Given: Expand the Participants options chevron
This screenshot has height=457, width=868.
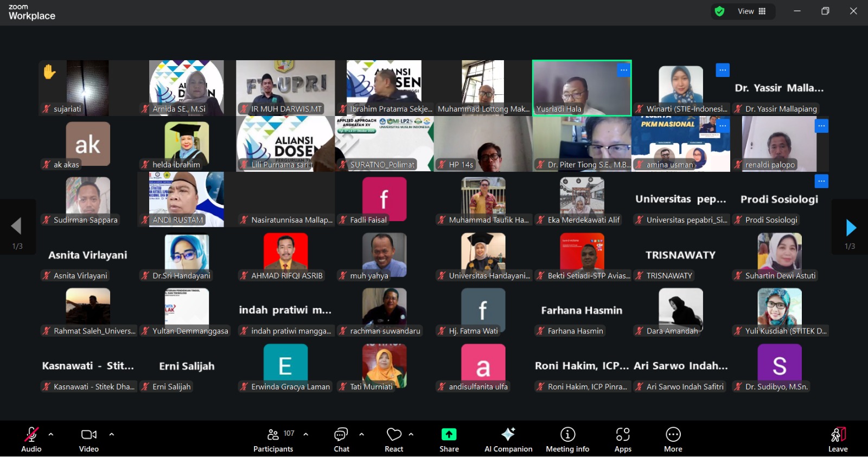Looking at the screenshot, I should click(306, 434).
